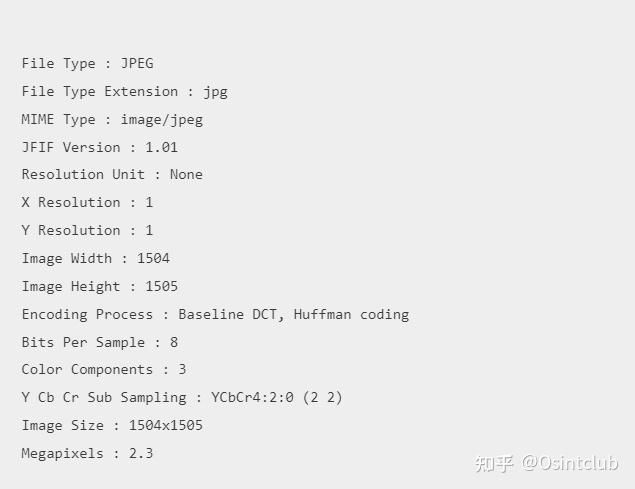Click the "Megapixels" label
This screenshot has height=489, width=635.
62,453
